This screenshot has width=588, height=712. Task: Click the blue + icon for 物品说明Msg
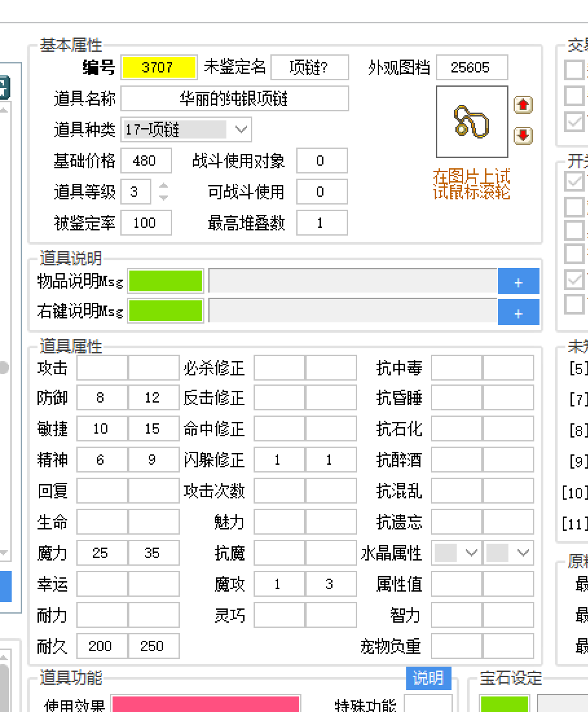(x=518, y=281)
